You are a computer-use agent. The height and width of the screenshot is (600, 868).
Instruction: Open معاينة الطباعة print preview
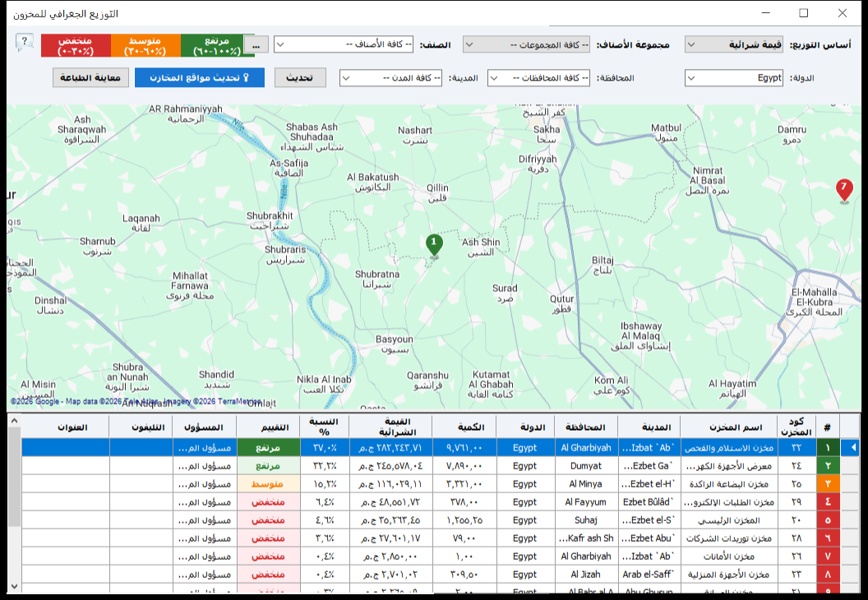click(x=90, y=77)
